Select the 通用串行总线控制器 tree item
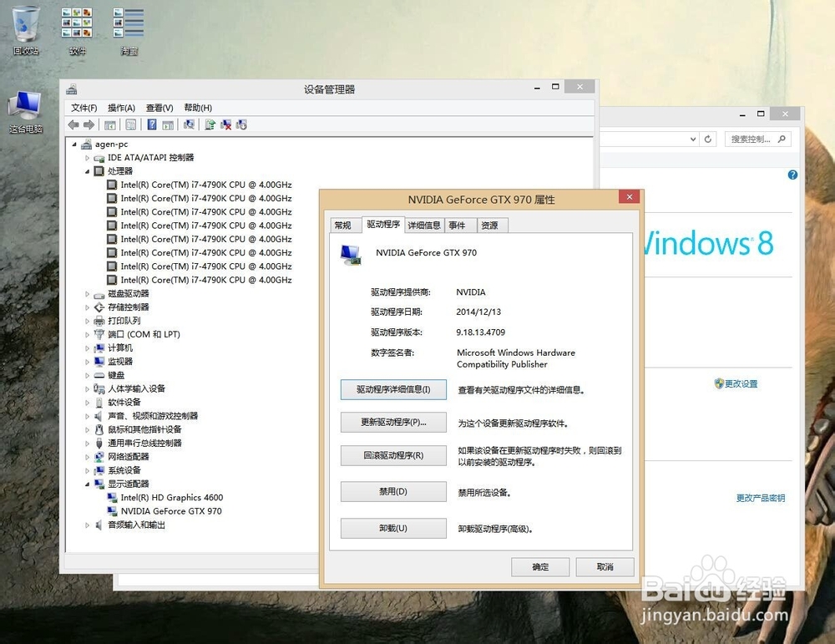 tap(144, 444)
